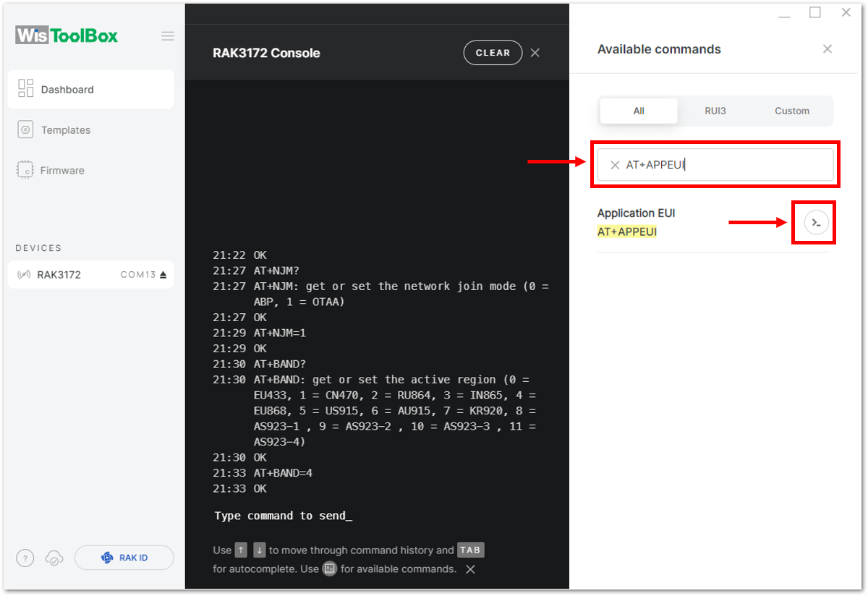
Task: Open the Firmware page
Action: click(91, 171)
